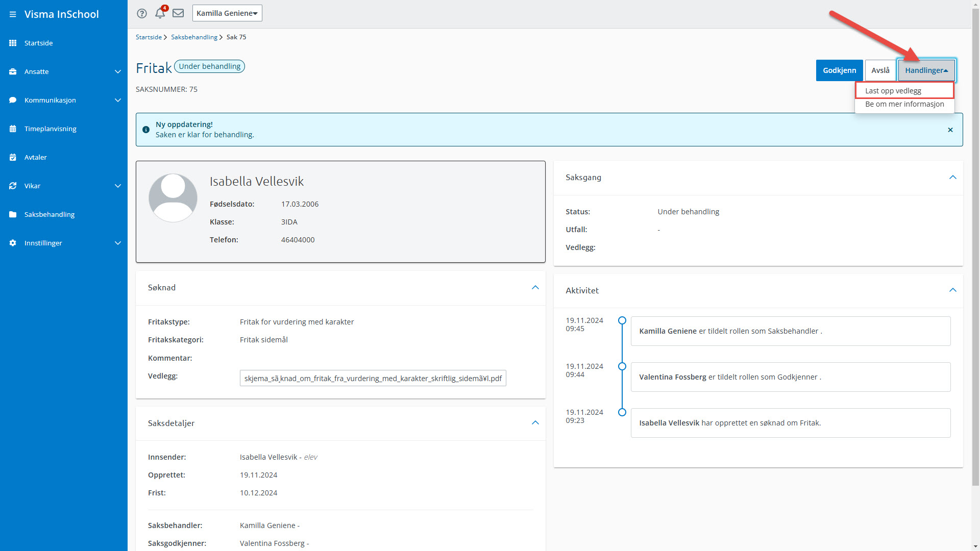Click the Godkjenn button
Screen dimensions: 980x551
point(839,70)
